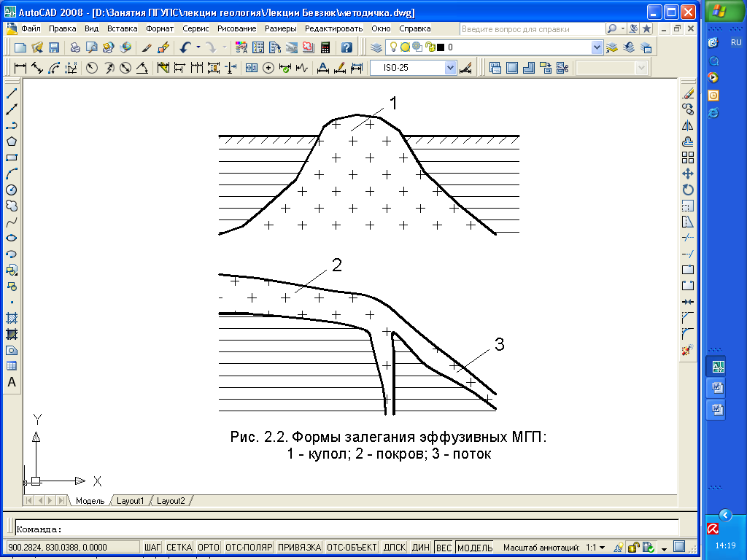Toggle СЕТКА grid display
Screen dimensions: 747x560
pyautogui.click(x=179, y=547)
